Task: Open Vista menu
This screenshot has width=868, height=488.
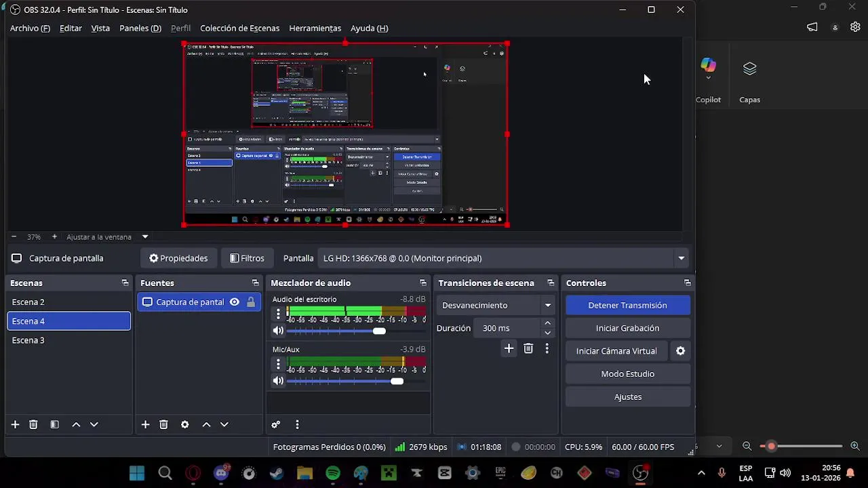Action: pyautogui.click(x=100, y=28)
